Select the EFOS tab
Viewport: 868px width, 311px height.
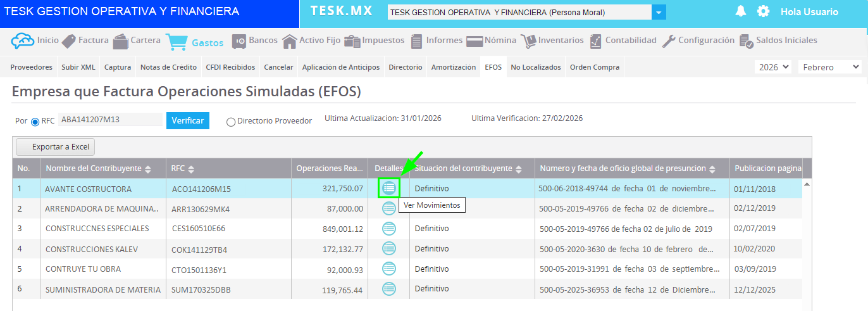(x=493, y=67)
